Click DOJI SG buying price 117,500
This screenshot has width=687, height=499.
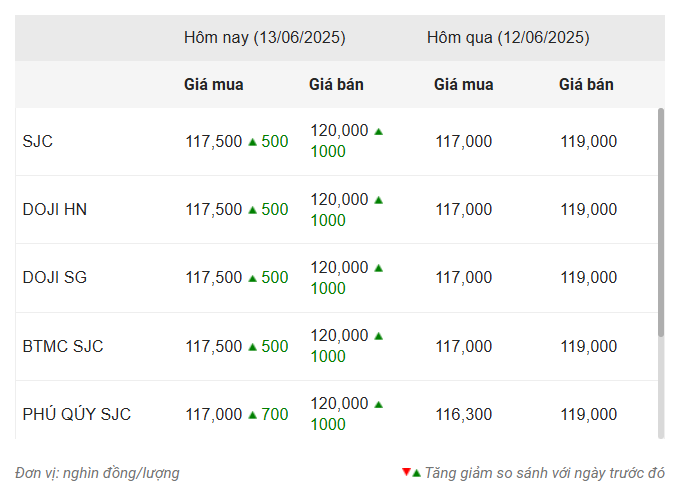pos(214,278)
